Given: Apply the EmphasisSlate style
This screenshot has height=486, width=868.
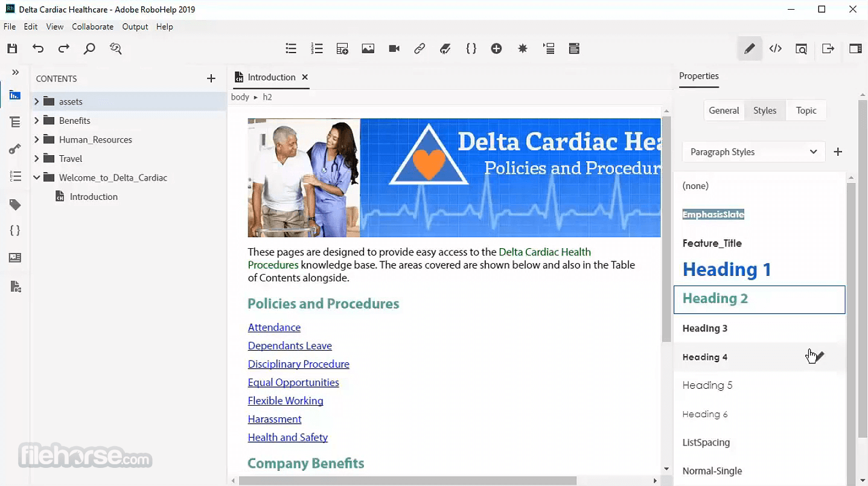Looking at the screenshot, I should 759,214.
